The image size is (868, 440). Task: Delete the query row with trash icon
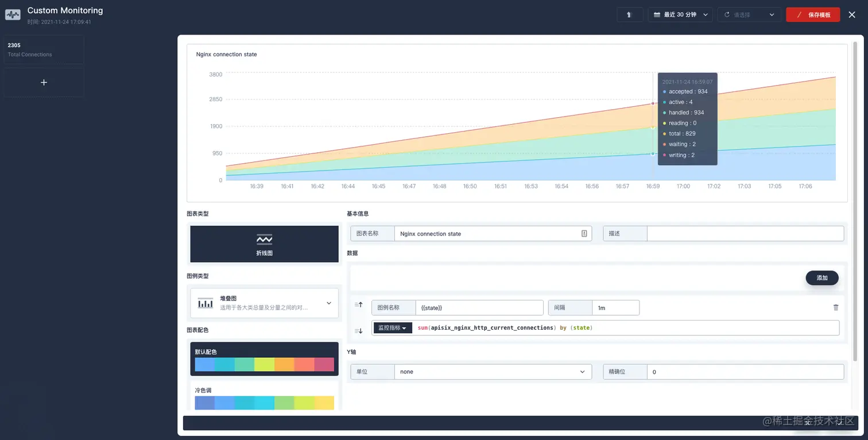point(836,308)
